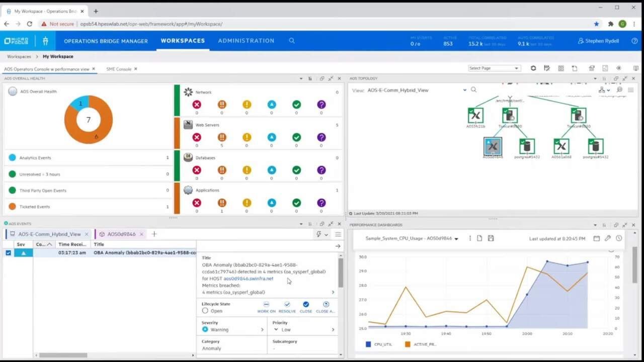This screenshot has height=362, width=644.
Task: Toggle the CPU_UTIL legend series
Action: (379, 344)
